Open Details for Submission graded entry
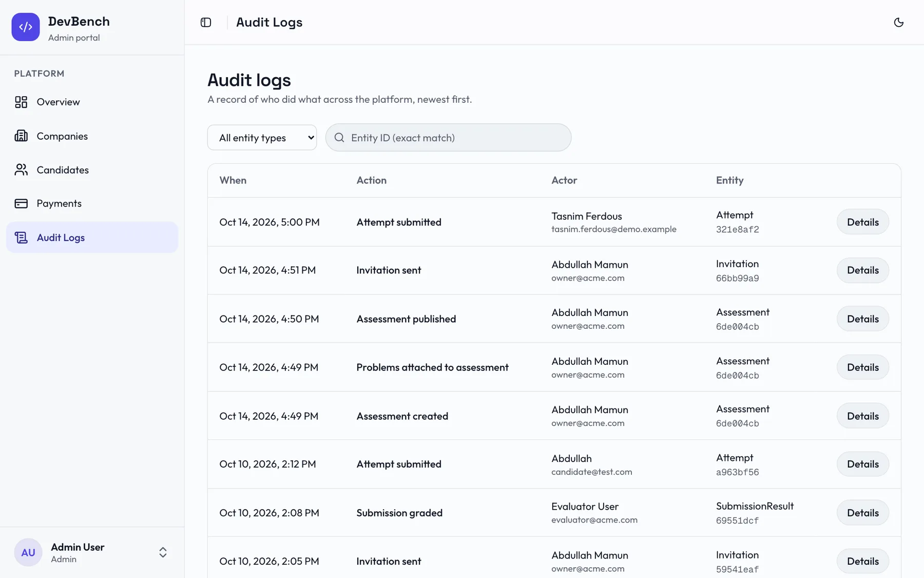924x578 pixels. click(863, 513)
